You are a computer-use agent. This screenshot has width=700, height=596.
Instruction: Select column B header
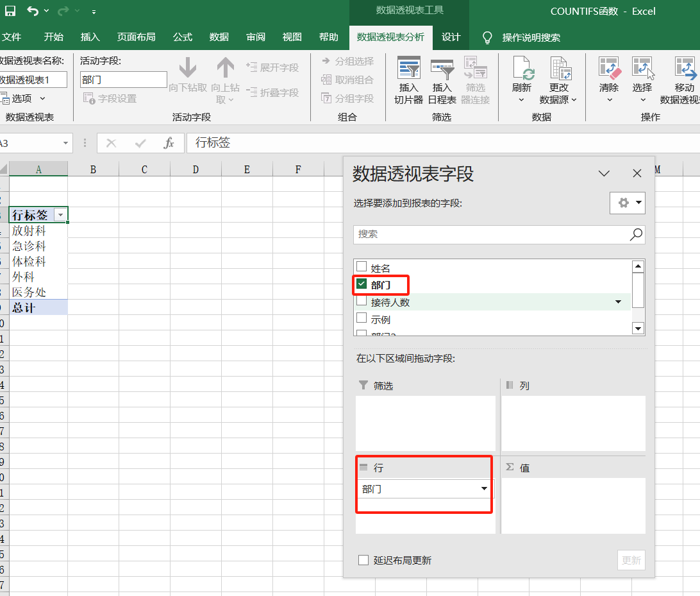[94, 169]
